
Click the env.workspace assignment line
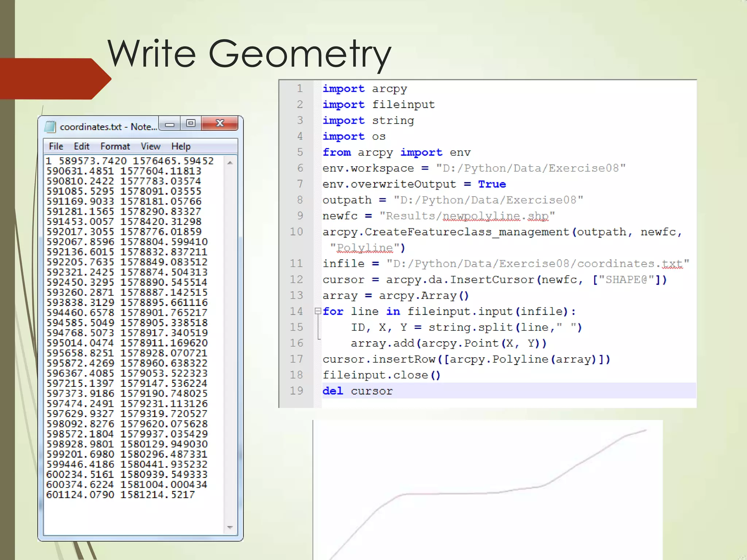point(474,168)
